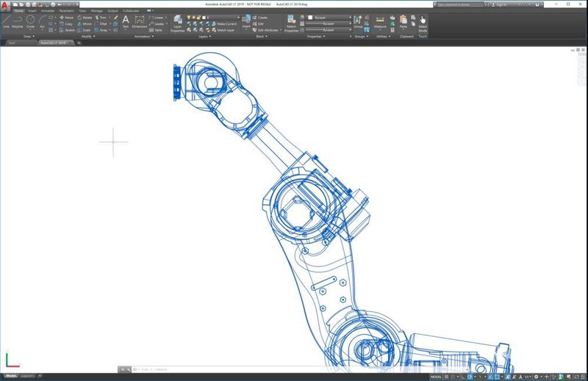Image resolution: width=588 pixels, height=381 pixels.
Task: Insert a Table annotation
Action: (x=156, y=30)
